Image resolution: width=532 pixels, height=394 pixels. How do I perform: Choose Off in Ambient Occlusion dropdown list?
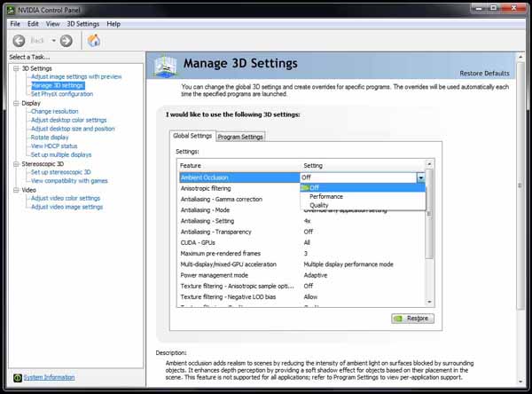[363, 187]
